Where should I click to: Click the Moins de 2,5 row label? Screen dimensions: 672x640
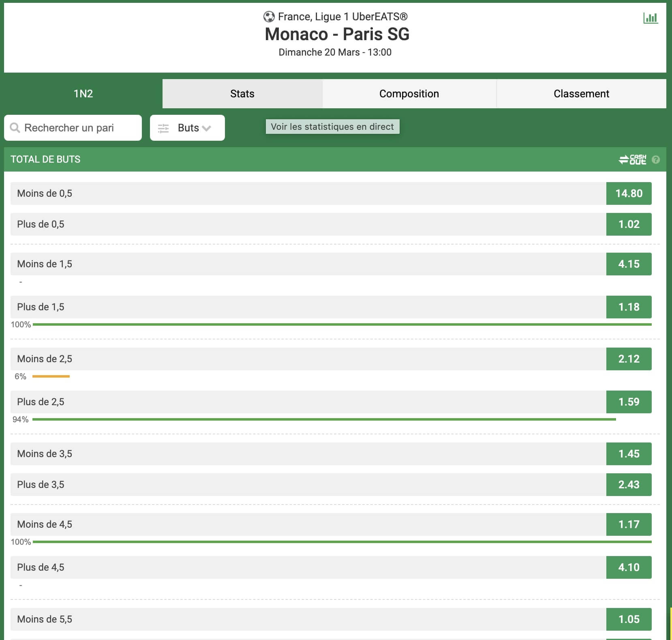(x=45, y=359)
